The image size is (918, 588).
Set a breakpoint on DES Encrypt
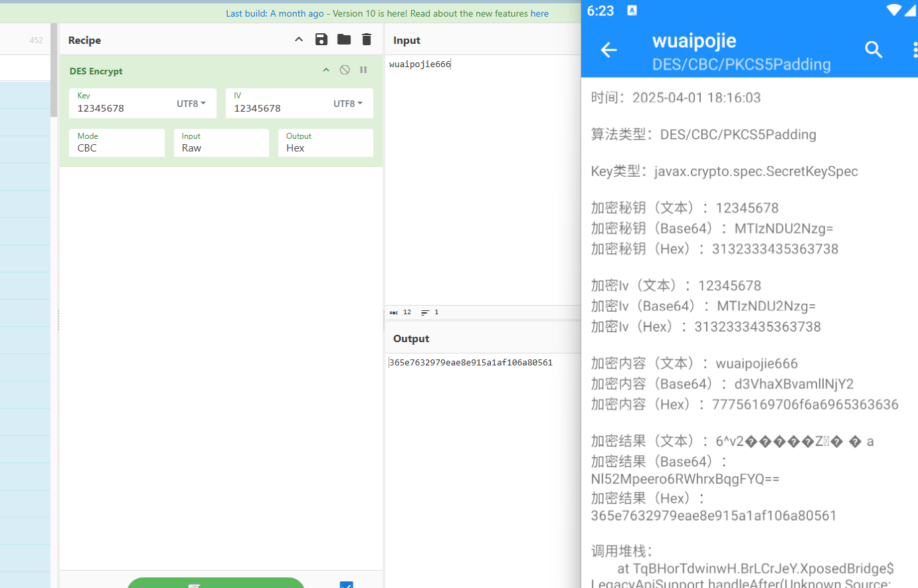pos(363,70)
